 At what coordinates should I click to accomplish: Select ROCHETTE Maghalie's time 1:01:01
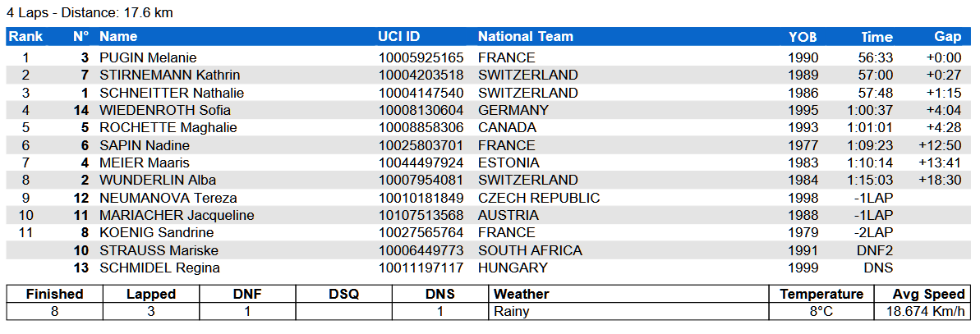[x=870, y=127]
